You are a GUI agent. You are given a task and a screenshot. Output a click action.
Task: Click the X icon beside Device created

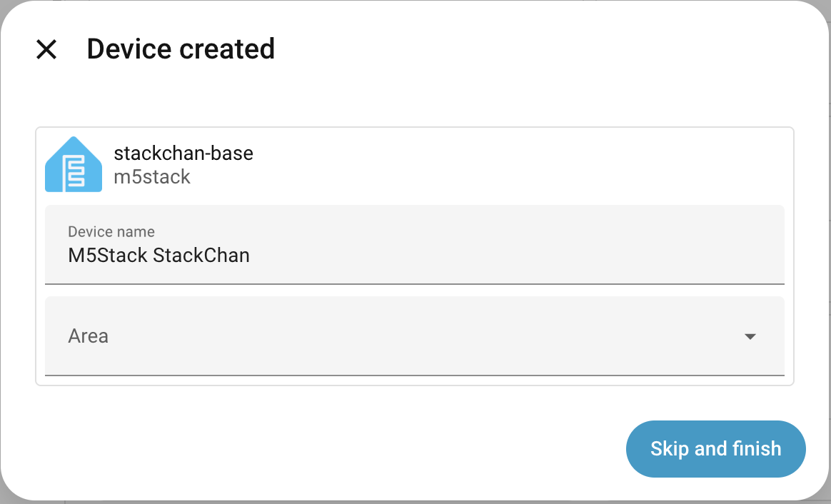click(46, 49)
